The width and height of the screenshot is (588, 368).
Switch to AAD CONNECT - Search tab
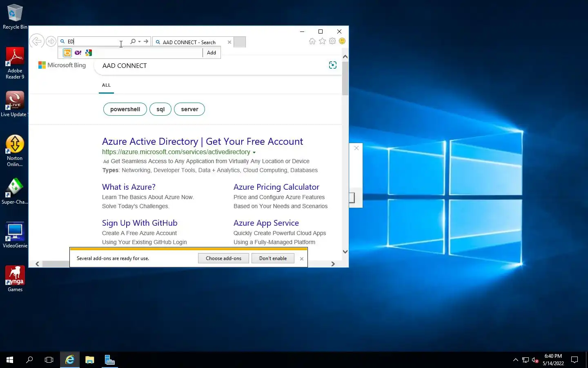(189, 42)
